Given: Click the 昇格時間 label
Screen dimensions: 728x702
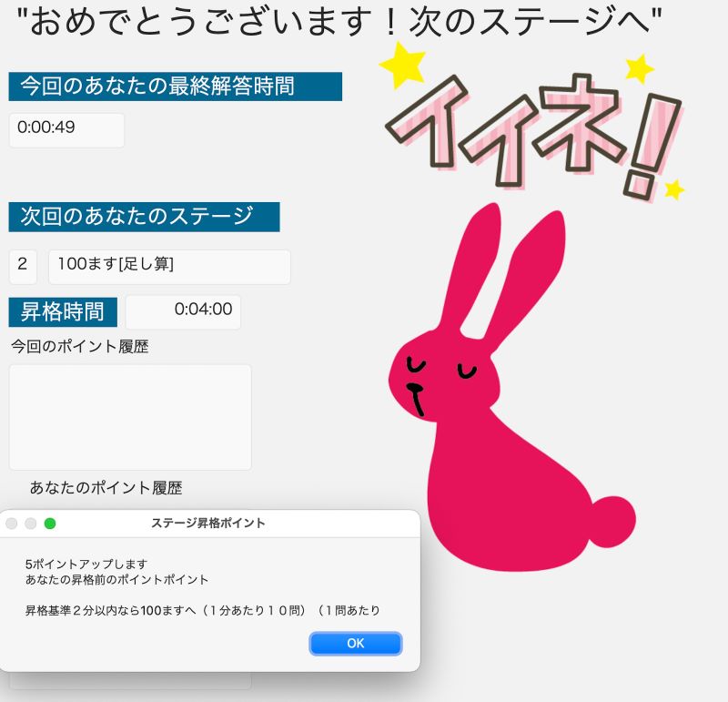Looking at the screenshot, I should [x=63, y=311].
